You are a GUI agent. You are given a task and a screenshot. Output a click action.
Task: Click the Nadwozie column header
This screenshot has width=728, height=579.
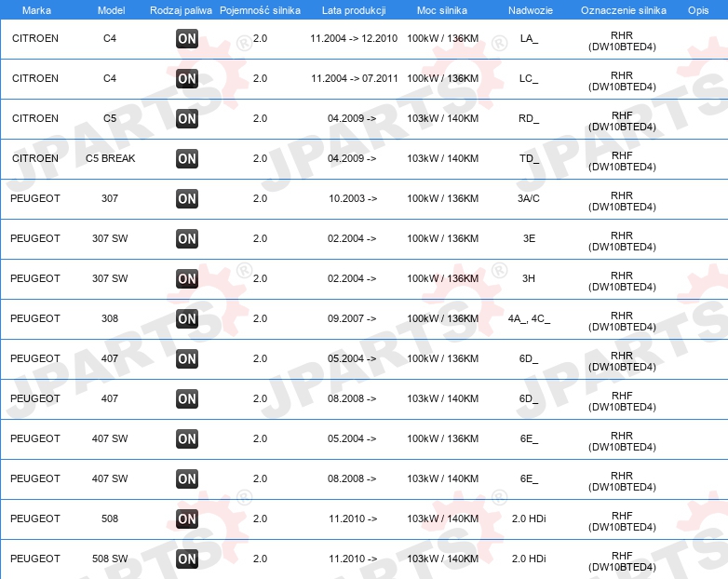coord(531,10)
